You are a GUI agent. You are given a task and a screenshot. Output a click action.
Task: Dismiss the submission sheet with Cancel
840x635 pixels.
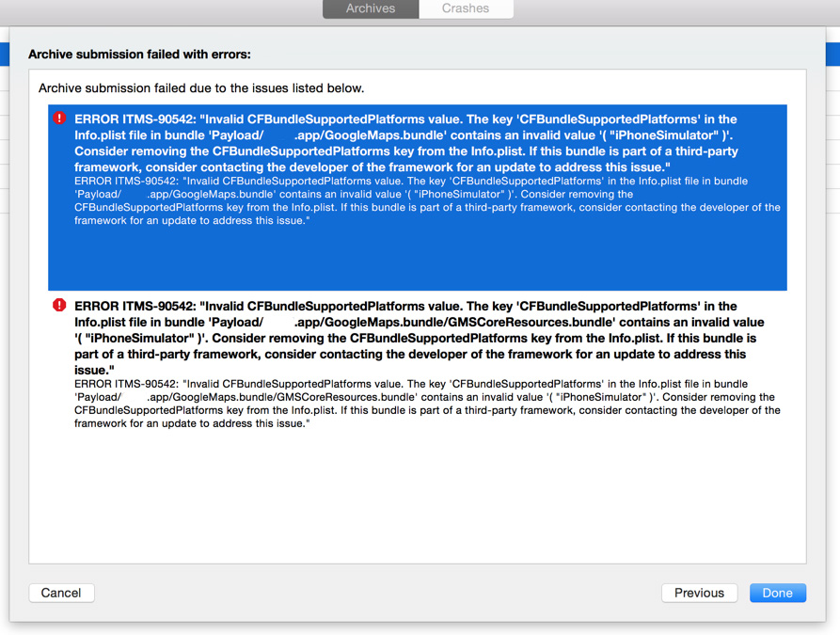tap(61, 593)
